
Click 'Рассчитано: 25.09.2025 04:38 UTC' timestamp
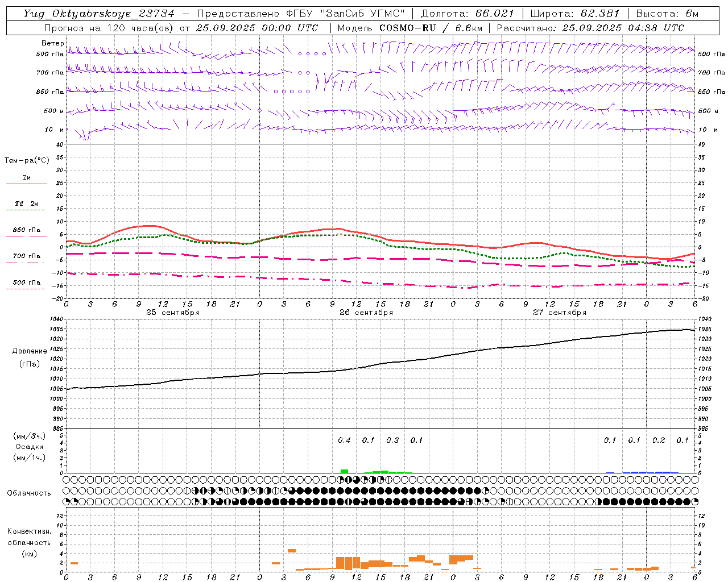pos(590,28)
